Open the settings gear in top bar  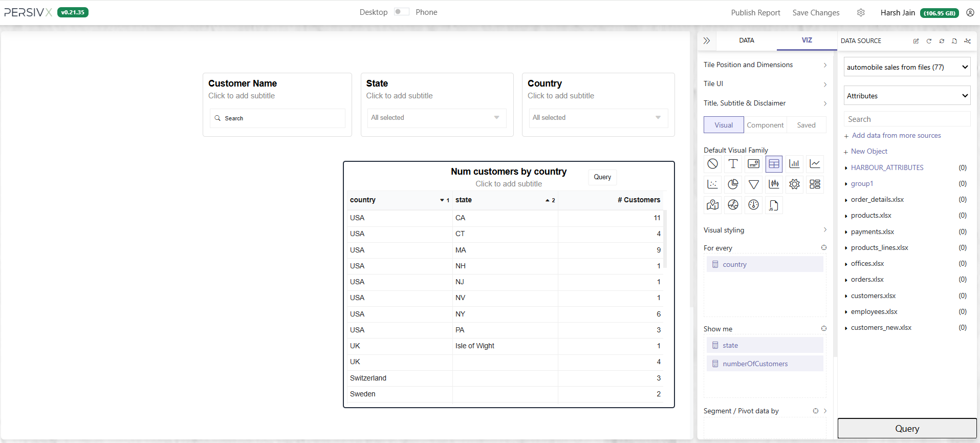tap(861, 12)
